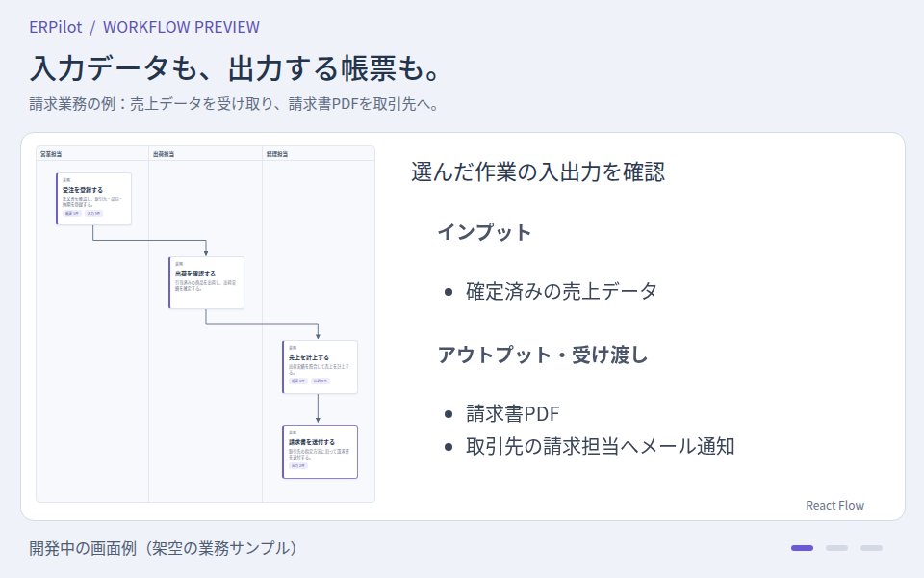924x578 pixels.
Task: Go to the third slide indicator dot
Action: click(872, 548)
